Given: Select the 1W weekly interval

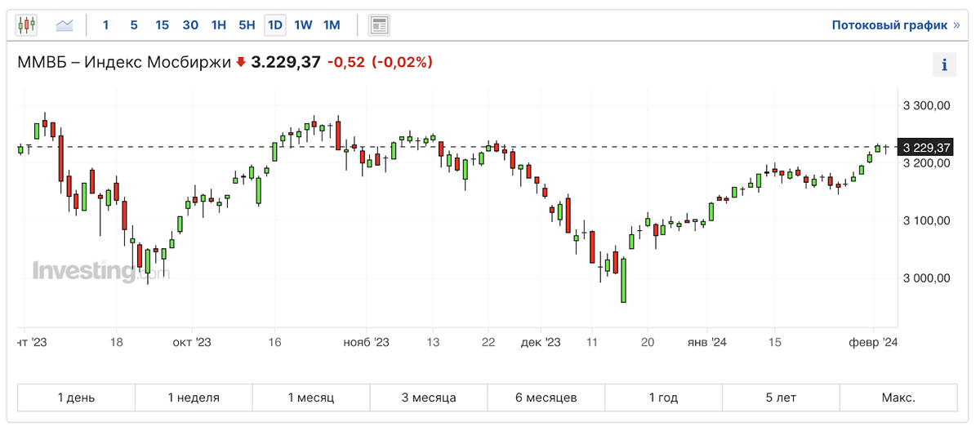Looking at the screenshot, I should [303, 25].
